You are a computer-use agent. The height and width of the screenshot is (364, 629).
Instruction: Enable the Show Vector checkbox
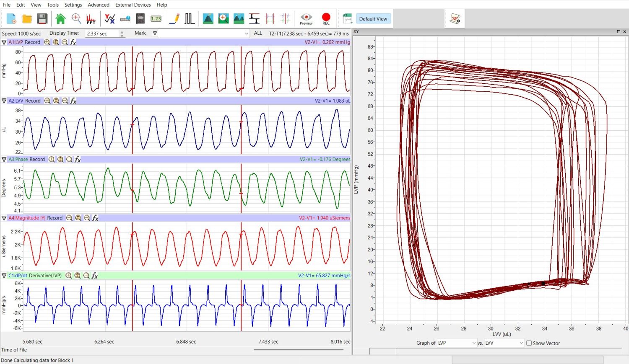point(529,343)
